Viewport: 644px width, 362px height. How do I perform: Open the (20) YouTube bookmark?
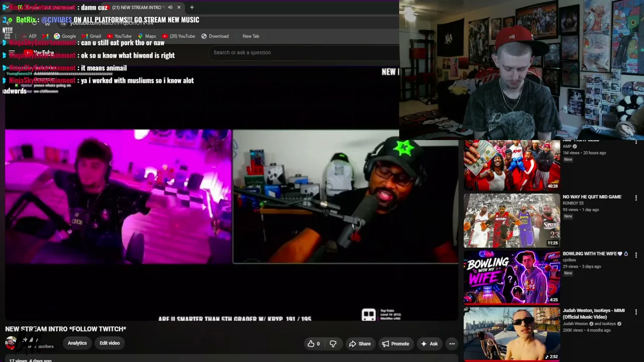(179, 36)
